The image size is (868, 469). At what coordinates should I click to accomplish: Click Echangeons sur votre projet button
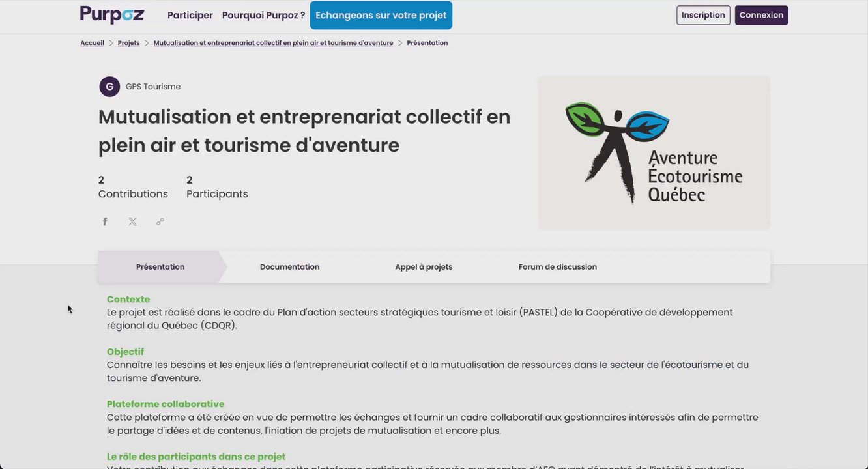tap(381, 15)
